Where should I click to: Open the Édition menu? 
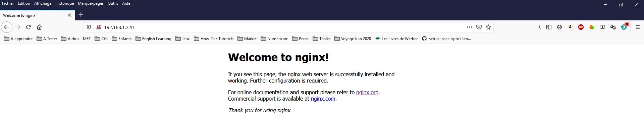[x=24, y=3]
